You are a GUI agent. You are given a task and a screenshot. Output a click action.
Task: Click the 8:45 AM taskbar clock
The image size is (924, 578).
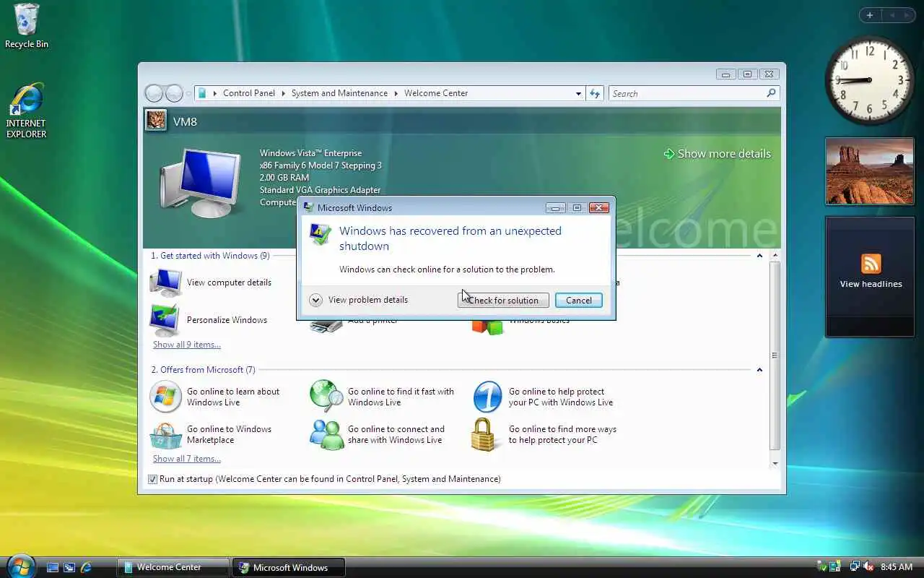click(x=897, y=567)
